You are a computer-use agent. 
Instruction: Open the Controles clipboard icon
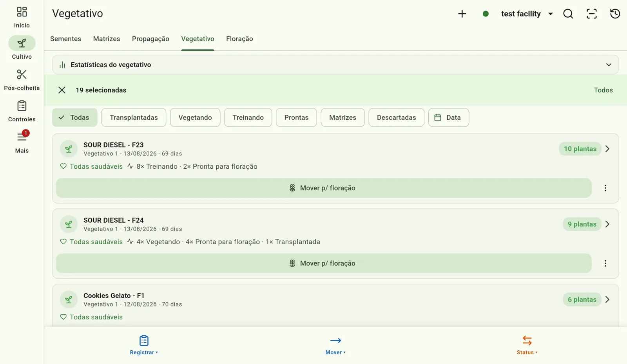click(22, 106)
